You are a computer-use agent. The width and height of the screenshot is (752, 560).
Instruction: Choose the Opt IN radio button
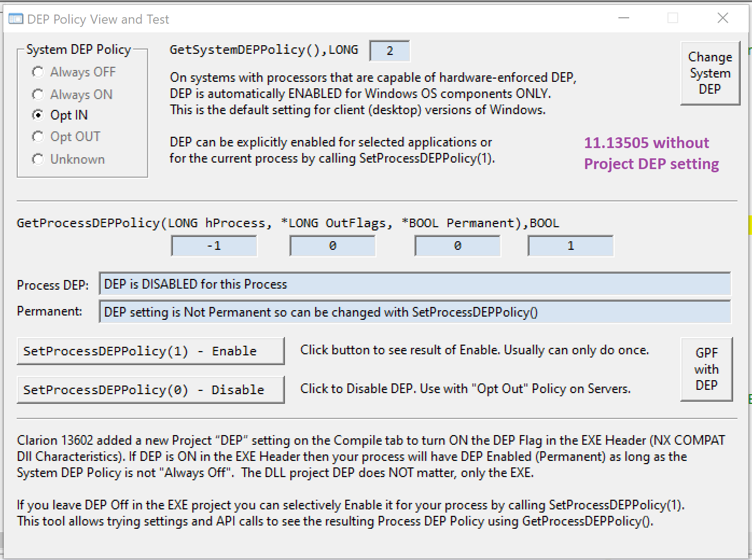pyautogui.click(x=38, y=115)
